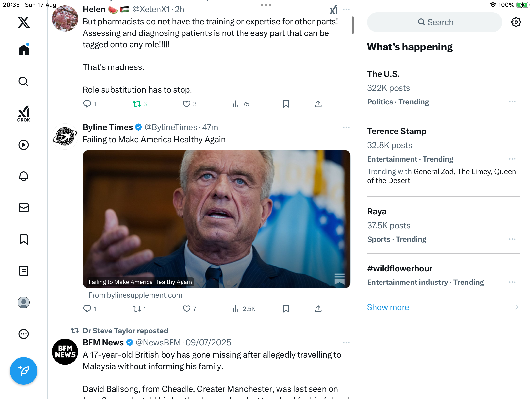Open the Byline Times profile name
Screen dimensions: 532x399
[108, 127]
